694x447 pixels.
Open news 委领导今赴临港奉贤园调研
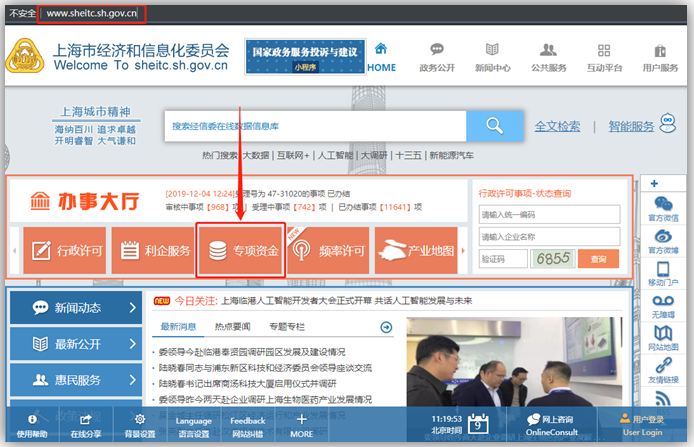tap(252, 352)
